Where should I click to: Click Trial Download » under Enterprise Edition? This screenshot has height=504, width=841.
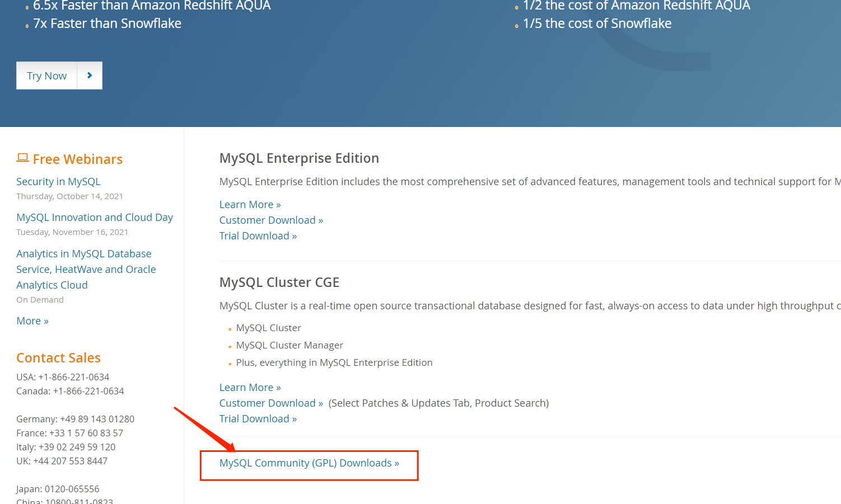coord(258,236)
